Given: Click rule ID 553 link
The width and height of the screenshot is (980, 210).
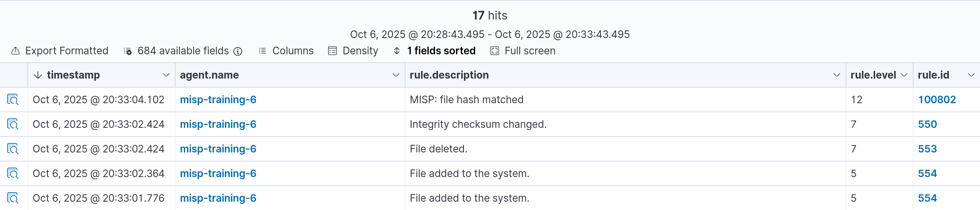Looking at the screenshot, I should [927, 149].
